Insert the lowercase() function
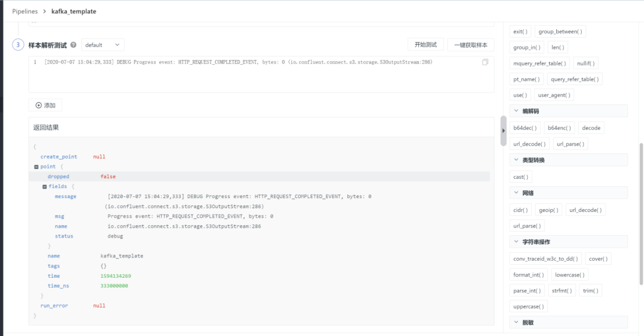644x336 pixels. pyautogui.click(x=570, y=275)
